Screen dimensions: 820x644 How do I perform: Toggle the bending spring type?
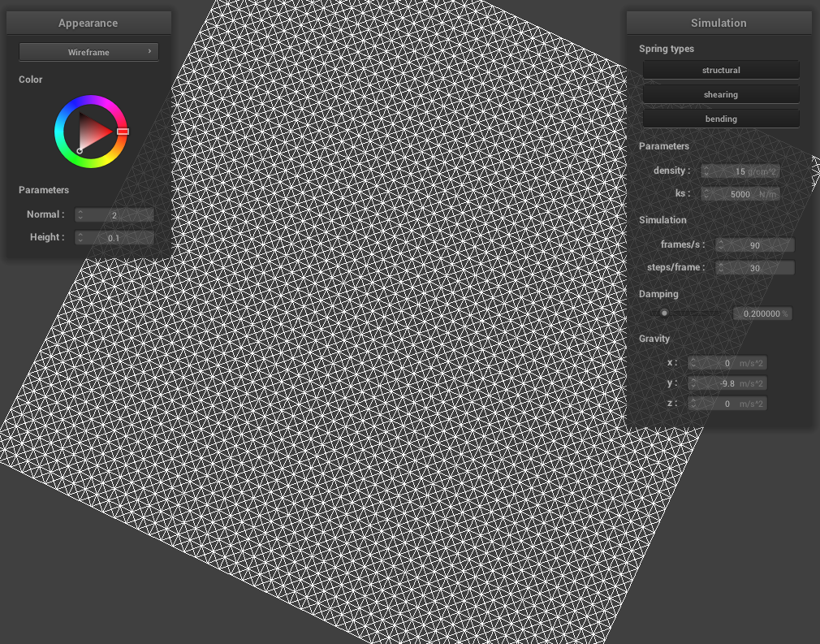click(721, 119)
